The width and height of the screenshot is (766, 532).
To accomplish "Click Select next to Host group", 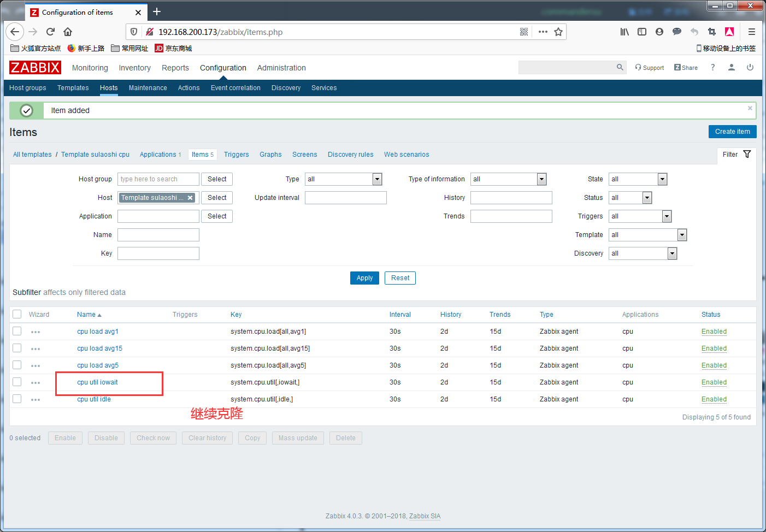I will [217, 179].
